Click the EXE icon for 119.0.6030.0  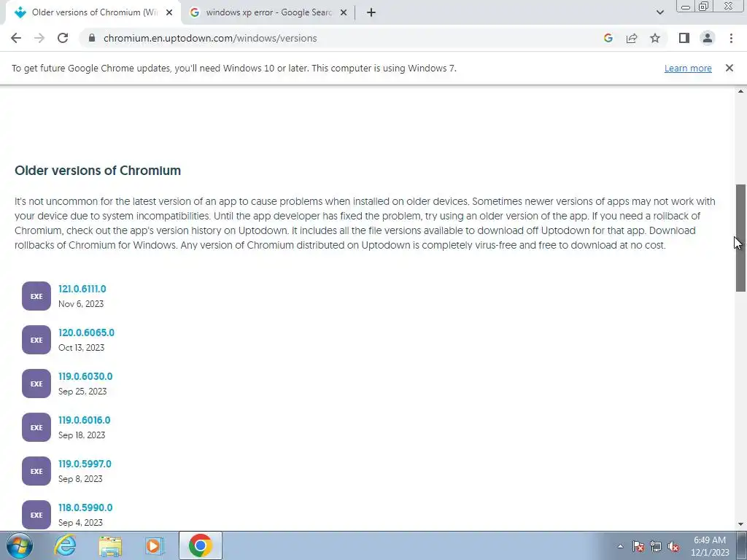point(36,384)
